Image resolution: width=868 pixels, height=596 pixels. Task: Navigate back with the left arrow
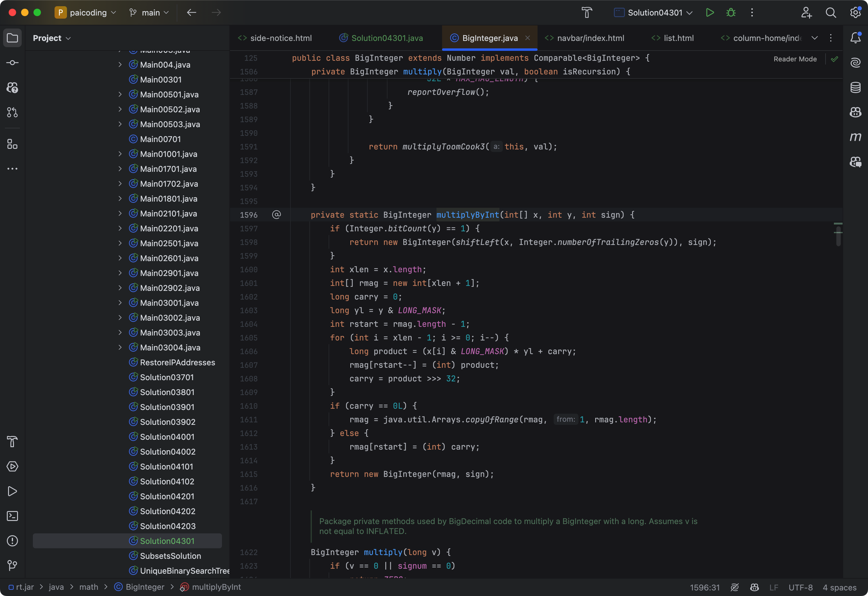tap(192, 13)
